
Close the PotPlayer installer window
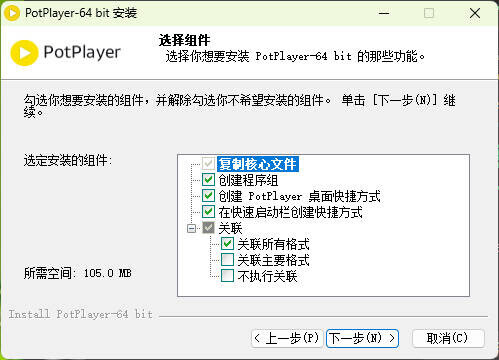475,13
